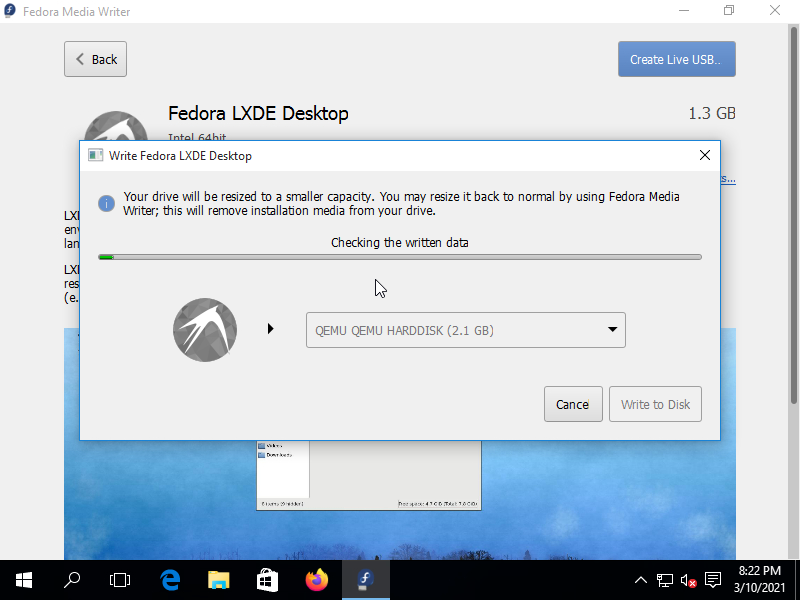
Task: Click the 1.3 GB size label
Action: 712,113
